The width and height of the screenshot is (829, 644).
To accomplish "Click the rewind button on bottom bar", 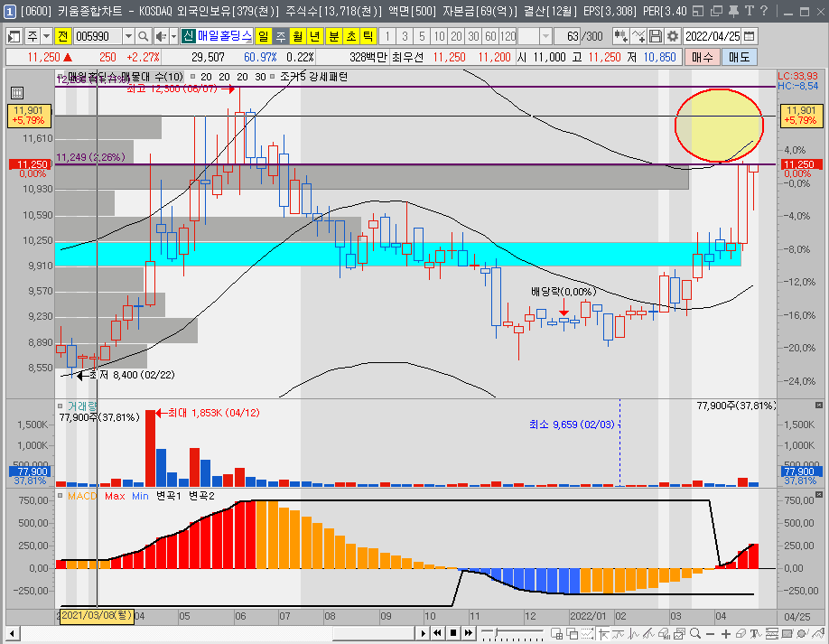I will (438, 633).
